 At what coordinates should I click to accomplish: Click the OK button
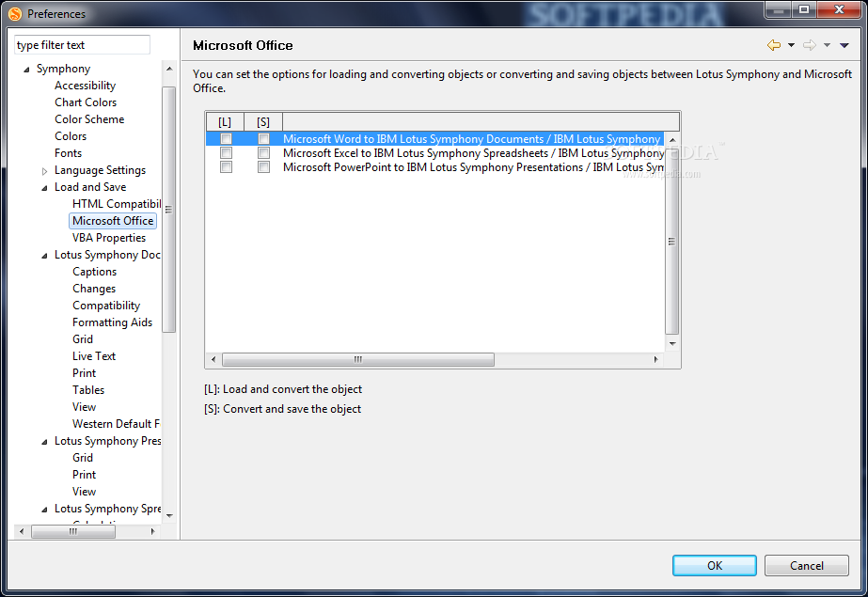714,565
